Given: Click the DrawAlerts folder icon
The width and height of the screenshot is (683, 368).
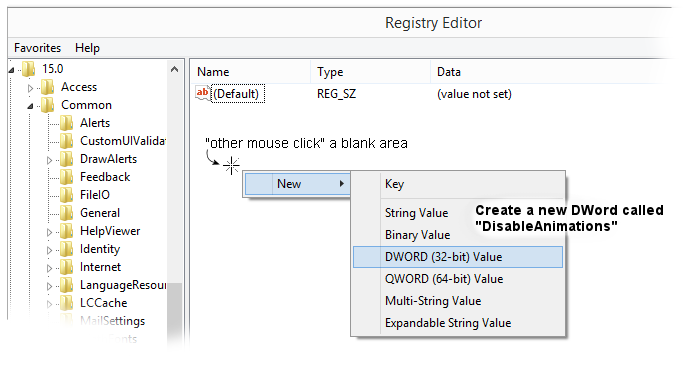Looking at the screenshot, I should click(66, 159).
